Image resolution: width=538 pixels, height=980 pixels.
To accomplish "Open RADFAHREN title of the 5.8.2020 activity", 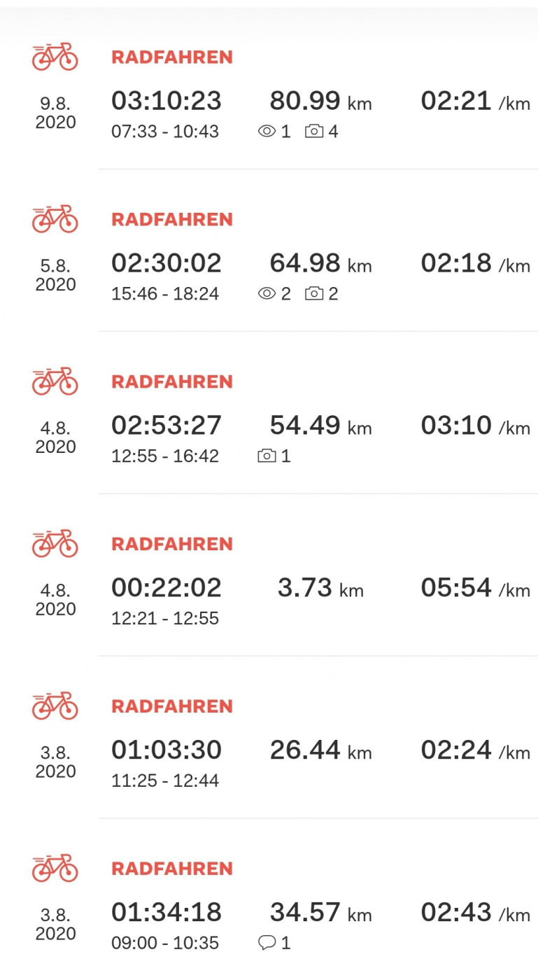I will [x=172, y=220].
